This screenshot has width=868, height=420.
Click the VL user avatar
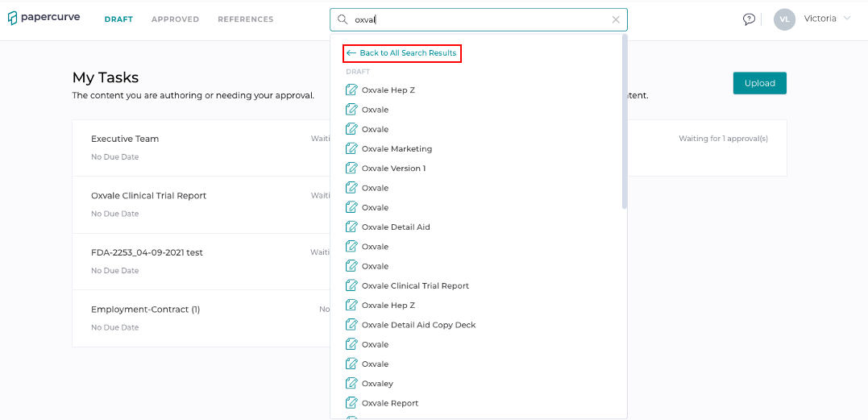click(784, 19)
